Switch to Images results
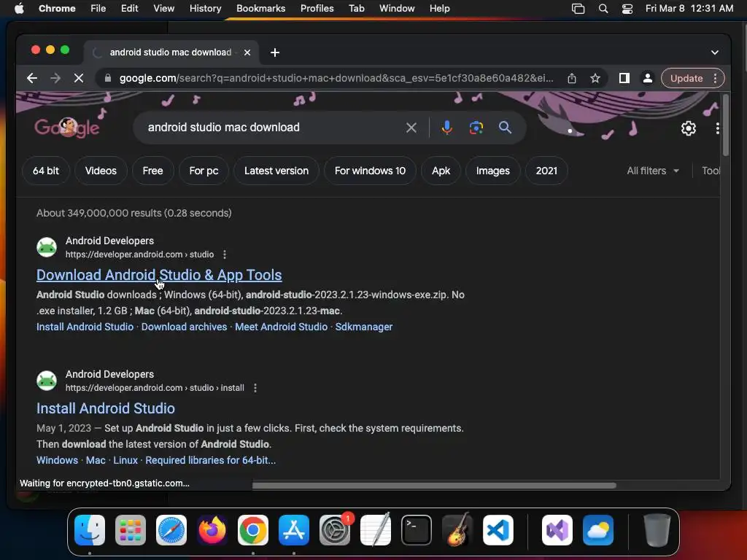 tap(493, 171)
